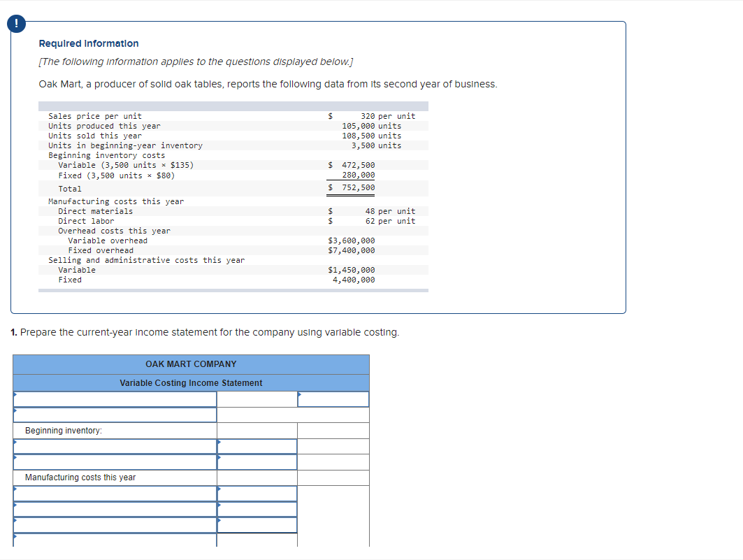Open the second label dropdown below Beginning inventory
743x560 pixels.
(115, 462)
